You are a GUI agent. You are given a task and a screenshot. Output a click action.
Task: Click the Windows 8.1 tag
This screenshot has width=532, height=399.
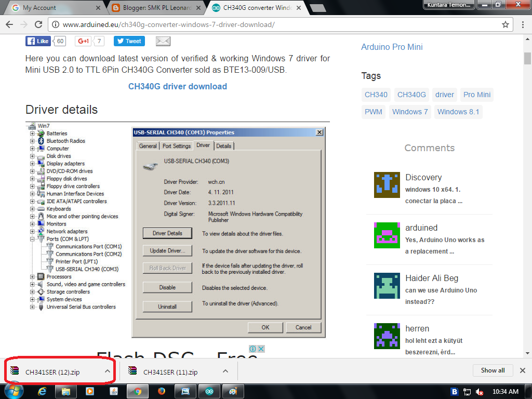(458, 112)
